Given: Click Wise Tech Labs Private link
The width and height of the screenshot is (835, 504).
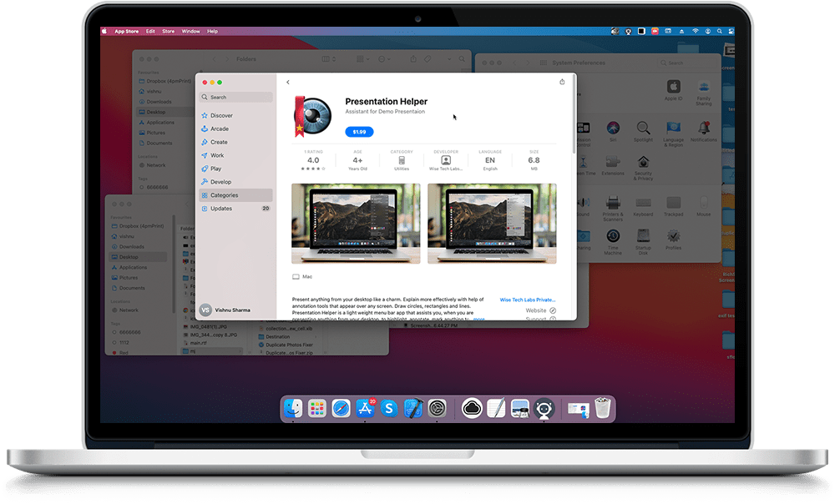Looking at the screenshot, I should click(527, 300).
